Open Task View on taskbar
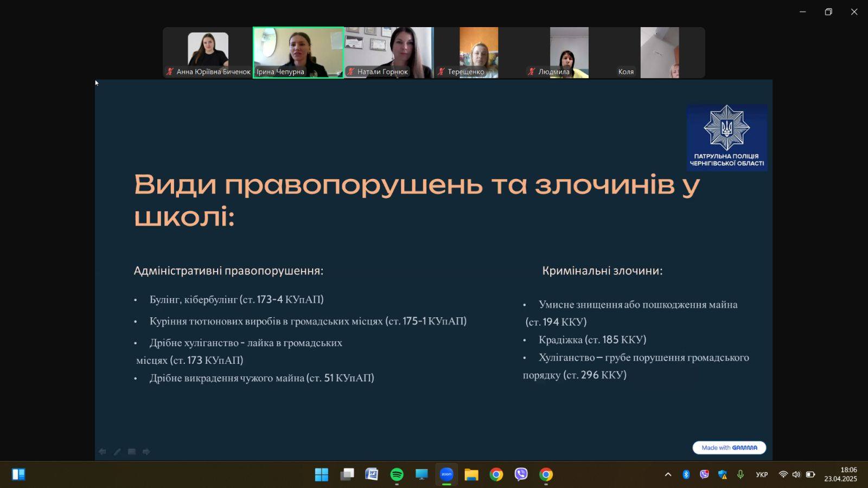This screenshot has height=488, width=868. pos(347,474)
